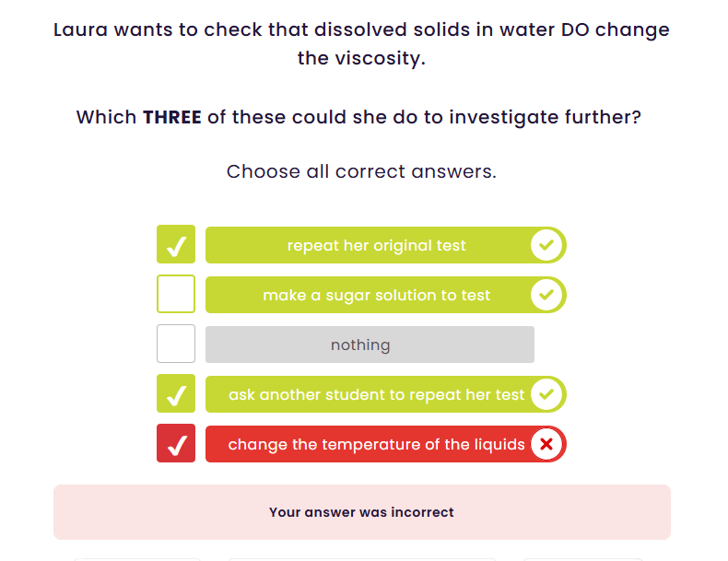Uncheck the 'repeat her original test' checkbox
This screenshot has height=561, width=728.
point(176,245)
